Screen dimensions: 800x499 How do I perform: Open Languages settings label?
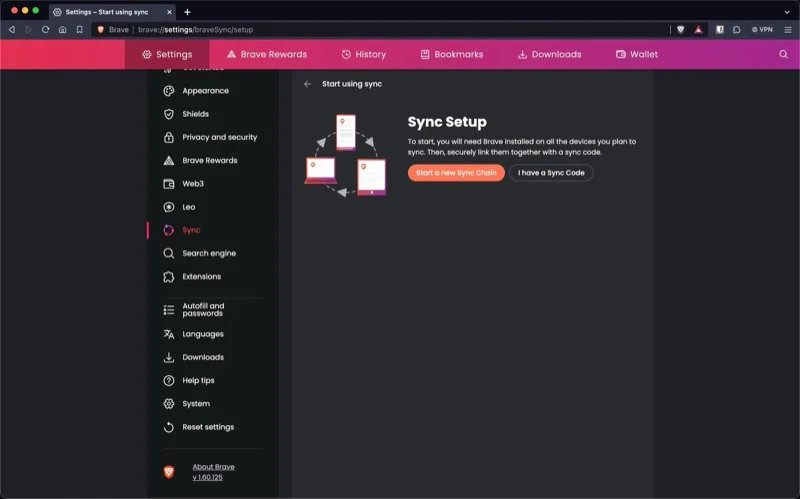coord(203,334)
